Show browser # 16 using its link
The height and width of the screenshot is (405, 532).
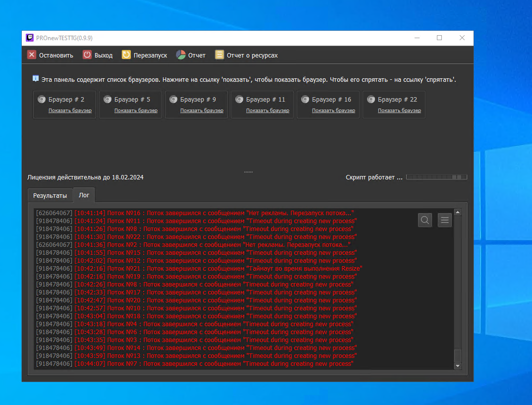333,111
